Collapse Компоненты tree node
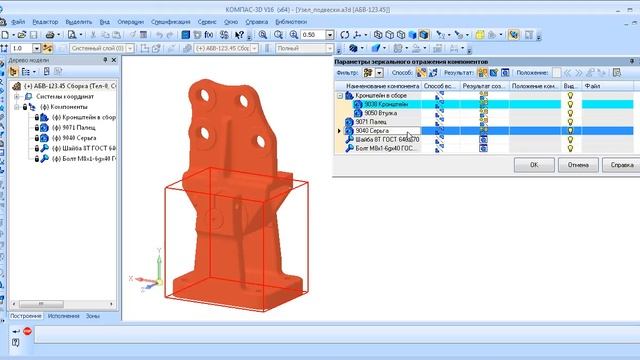Screen dimensions: 640x360 click(17, 107)
